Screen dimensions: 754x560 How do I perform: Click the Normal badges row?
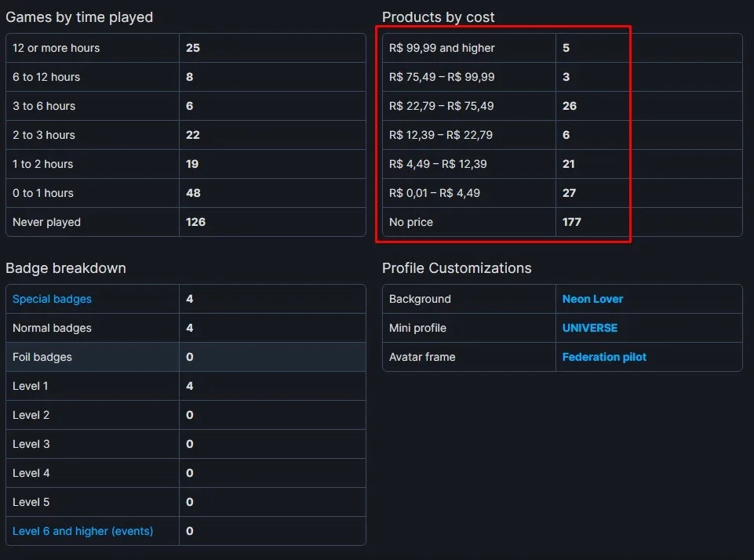coord(186,328)
